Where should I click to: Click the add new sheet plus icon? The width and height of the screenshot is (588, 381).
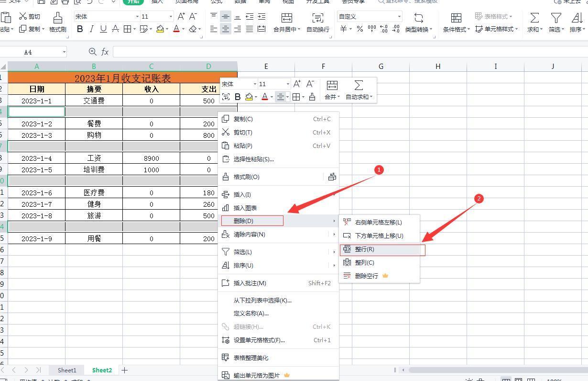tap(124, 370)
